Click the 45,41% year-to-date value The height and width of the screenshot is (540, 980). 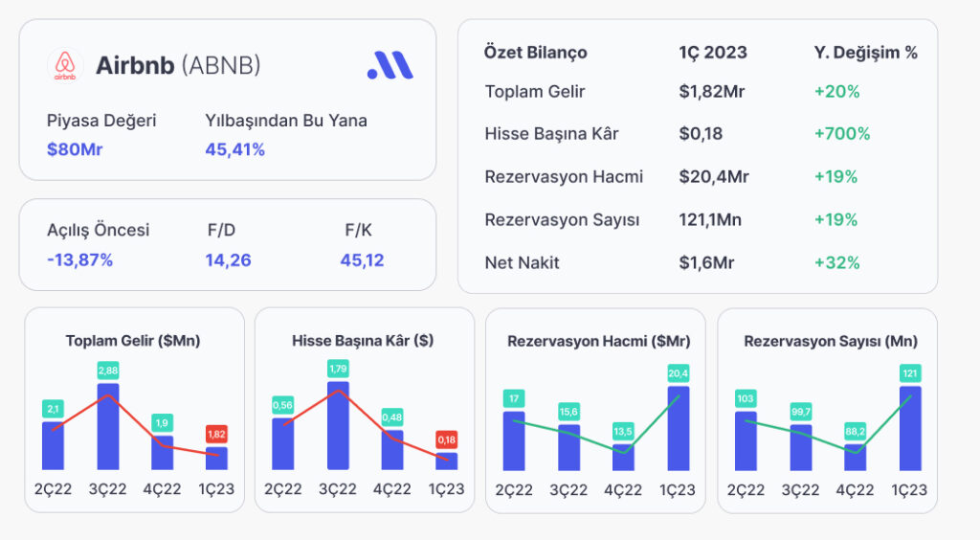tap(235, 149)
